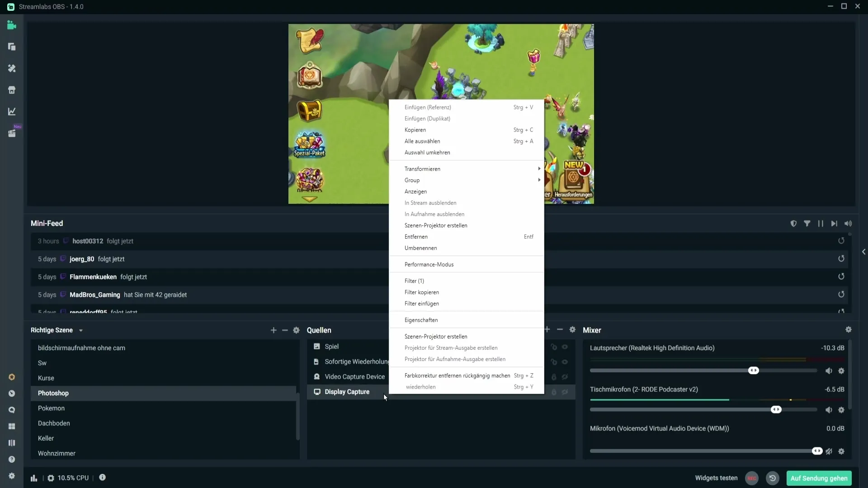Image resolution: width=868 pixels, height=488 pixels.
Task: Choose Kopieren in context menu
Action: 467,130
